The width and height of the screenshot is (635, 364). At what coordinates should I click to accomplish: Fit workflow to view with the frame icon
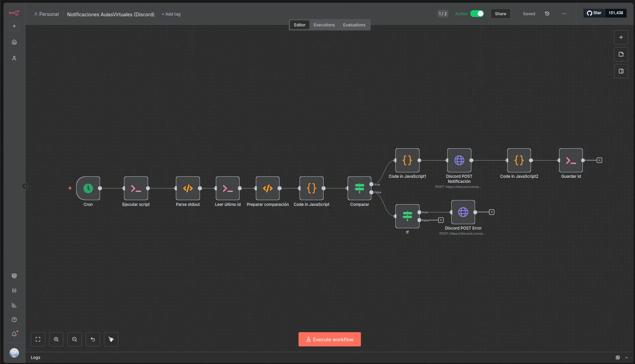pos(38,339)
